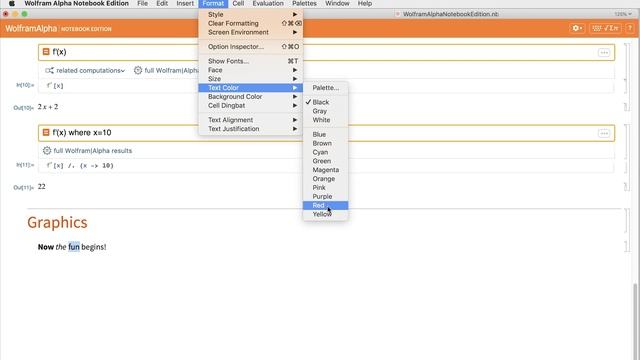The height and width of the screenshot is (360, 640).
Task: Open related computations dropdown
Action: point(90,71)
